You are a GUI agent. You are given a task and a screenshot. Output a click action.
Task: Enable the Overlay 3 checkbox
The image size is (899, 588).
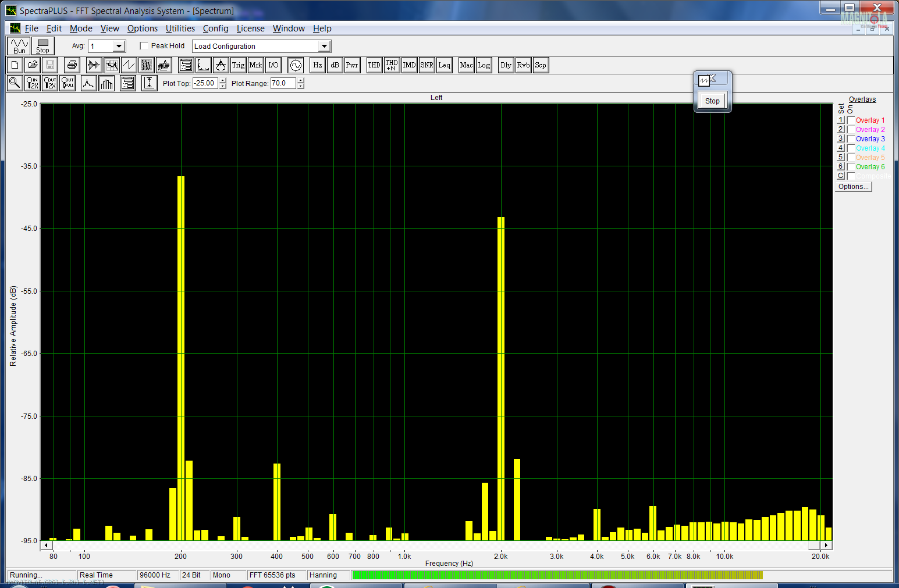point(851,139)
